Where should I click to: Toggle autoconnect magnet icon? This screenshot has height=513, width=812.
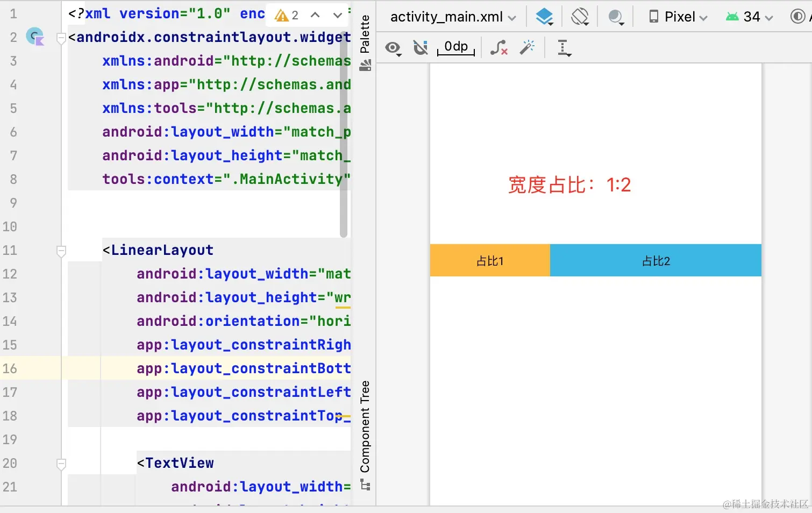click(x=421, y=48)
